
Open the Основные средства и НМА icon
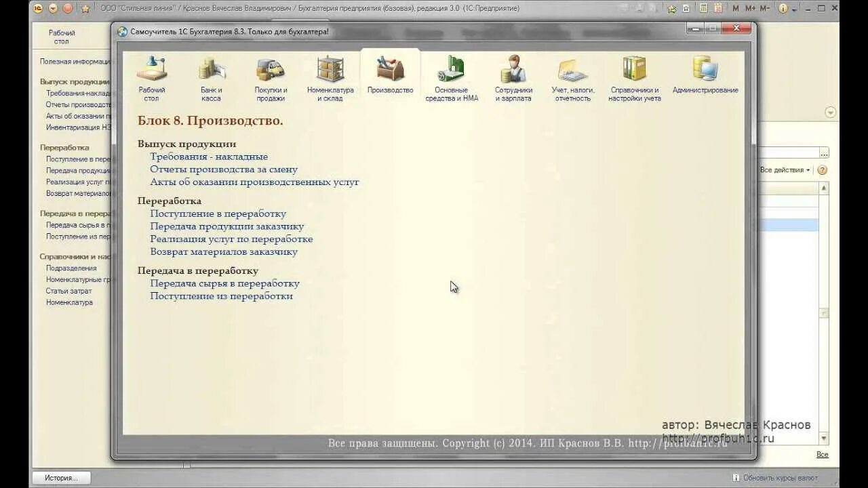452,69
